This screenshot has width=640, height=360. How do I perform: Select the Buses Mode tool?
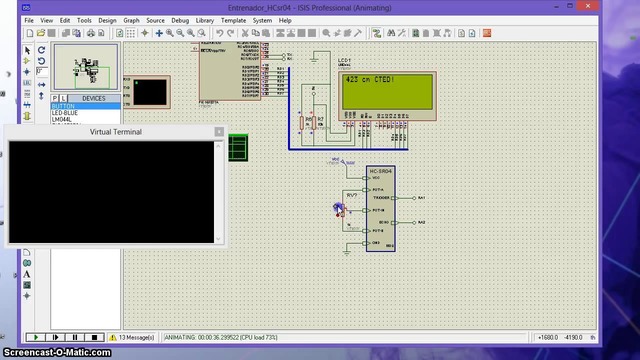tap(27, 105)
